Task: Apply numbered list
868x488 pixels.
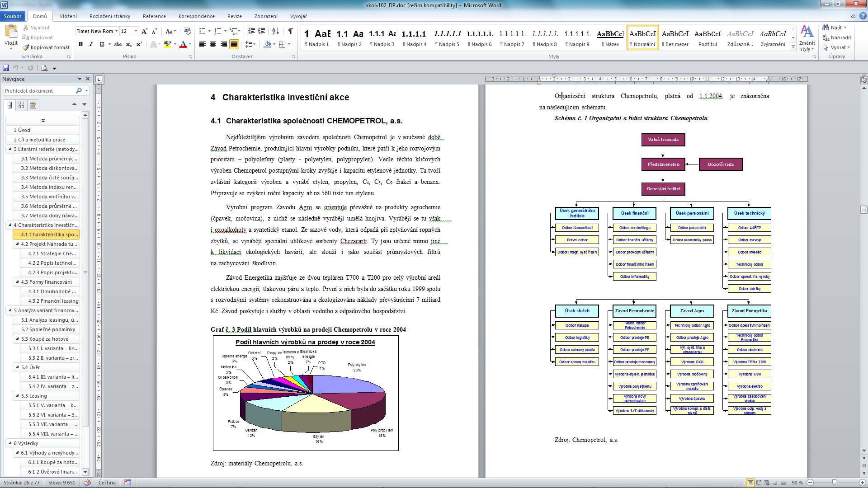Action: coord(217,31)
